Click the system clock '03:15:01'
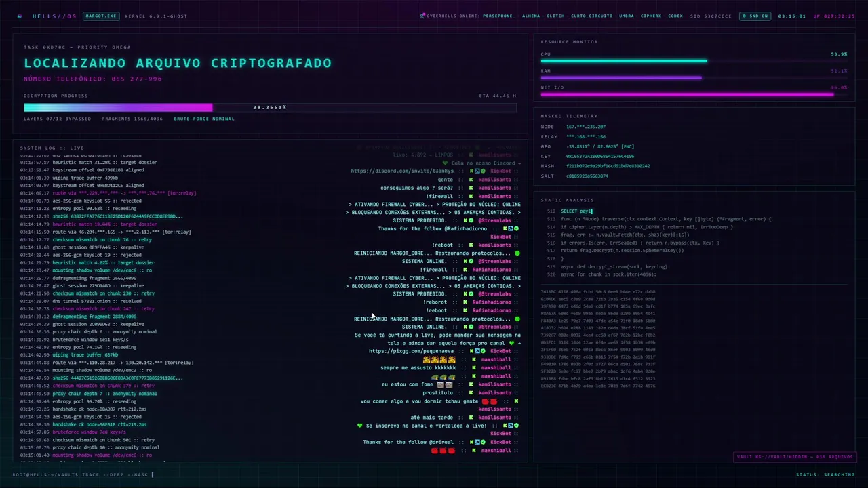The image size is (868, 488). tap(791, 16)
